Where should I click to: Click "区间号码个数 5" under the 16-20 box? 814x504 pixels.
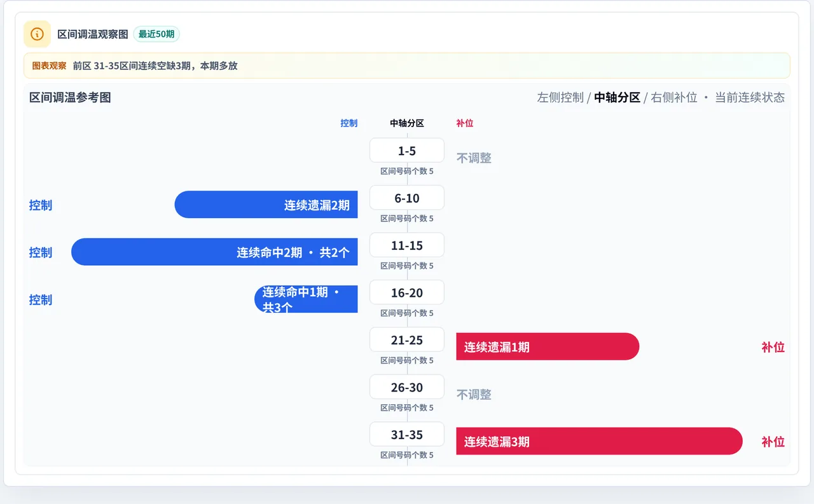point(407,313)
